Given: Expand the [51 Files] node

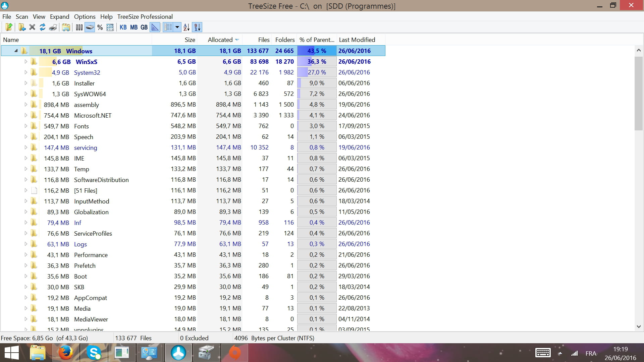Looking at the screenshot, I should point(26,190).
